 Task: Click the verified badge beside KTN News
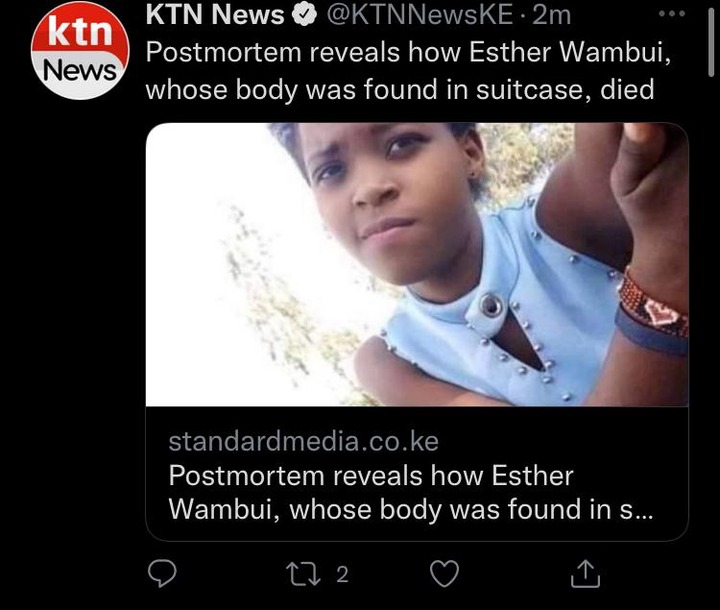(x=304, y=15)
